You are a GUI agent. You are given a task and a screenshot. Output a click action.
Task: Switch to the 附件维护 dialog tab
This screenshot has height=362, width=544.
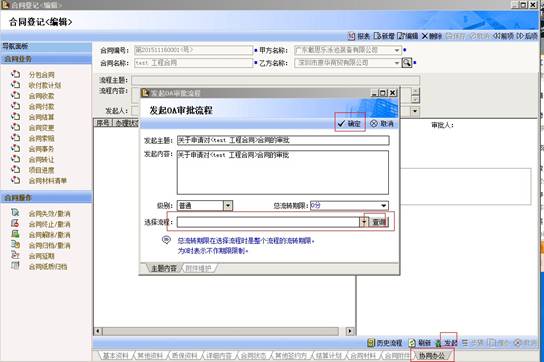[198, 268]
